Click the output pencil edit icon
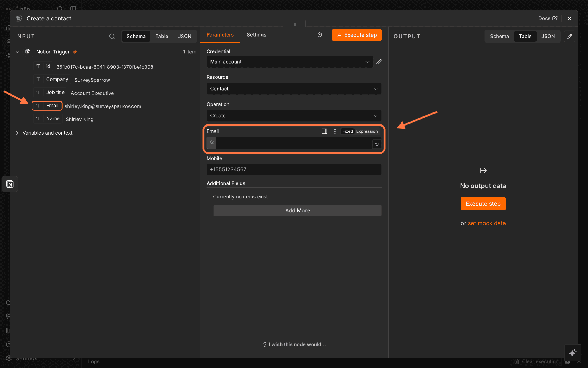 (570, 37)
